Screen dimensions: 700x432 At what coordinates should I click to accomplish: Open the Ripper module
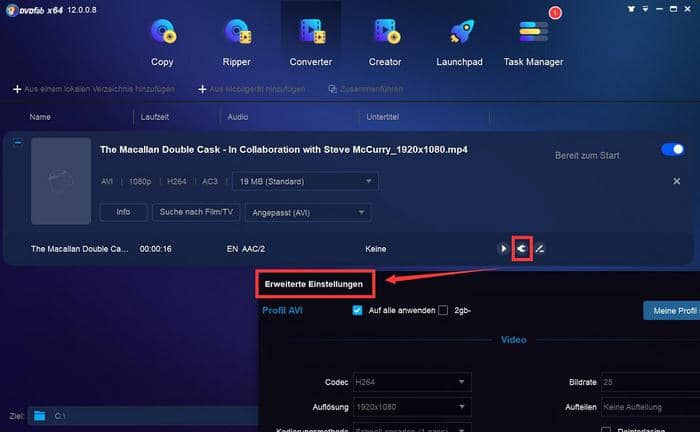tap(237, 42)
